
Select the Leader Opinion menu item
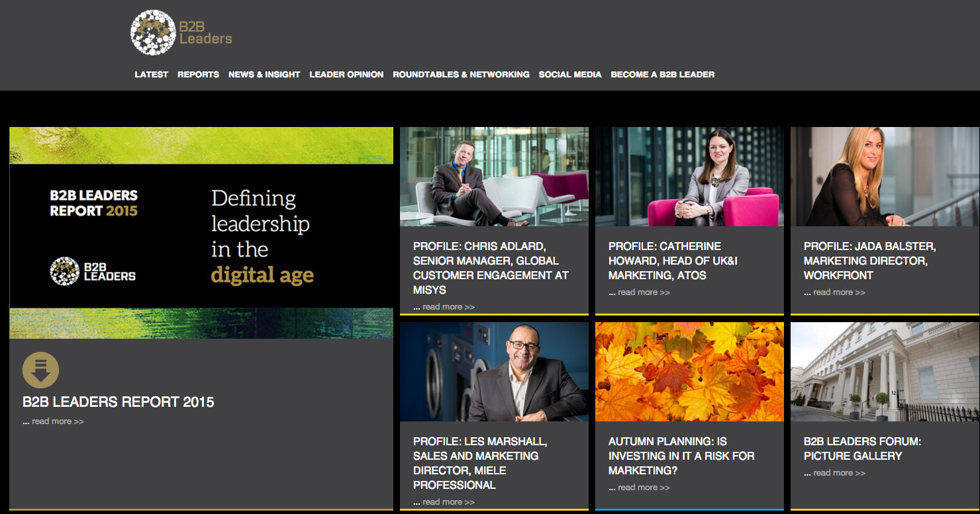tap(346, 75)
